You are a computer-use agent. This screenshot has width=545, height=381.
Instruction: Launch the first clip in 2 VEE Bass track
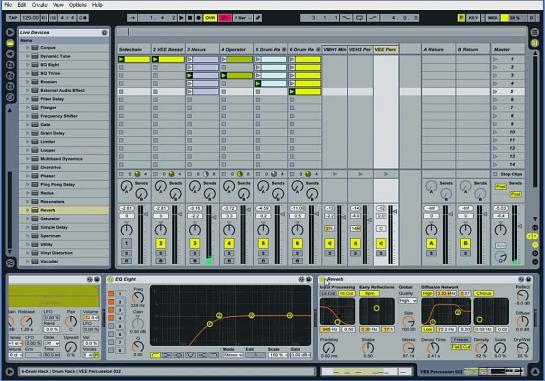(155, 59)
